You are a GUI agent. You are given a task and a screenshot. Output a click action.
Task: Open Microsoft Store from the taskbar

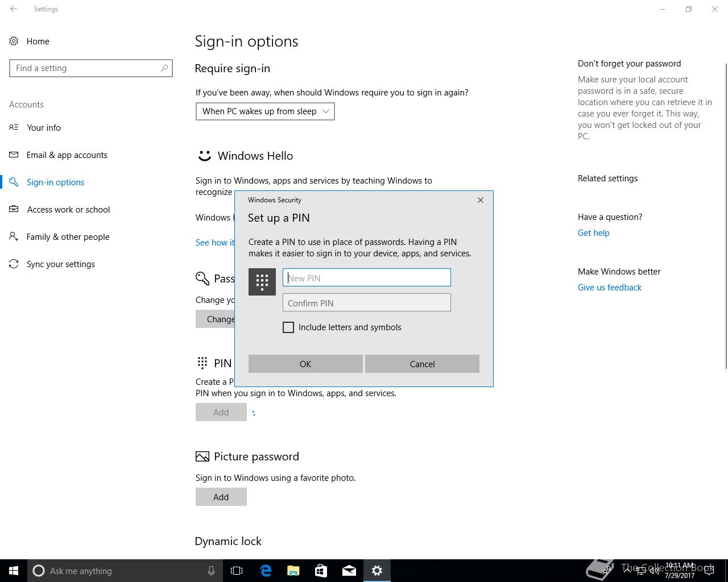[321, 571]
